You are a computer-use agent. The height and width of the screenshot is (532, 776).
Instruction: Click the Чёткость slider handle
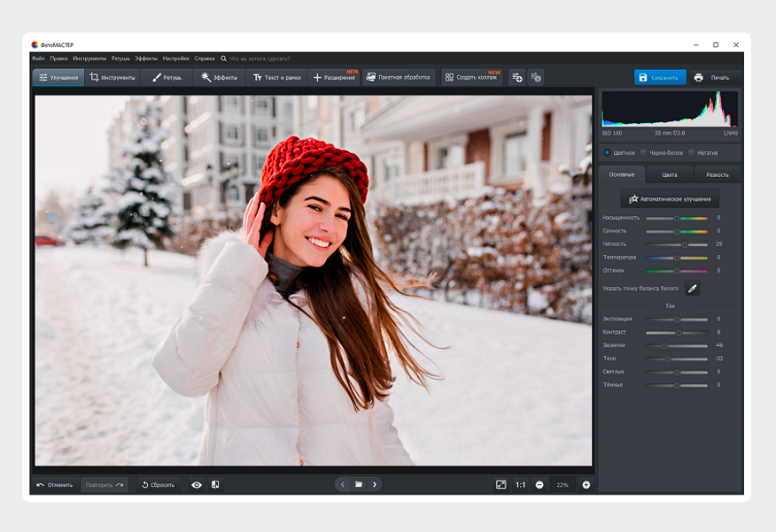[x=685, y=244]
